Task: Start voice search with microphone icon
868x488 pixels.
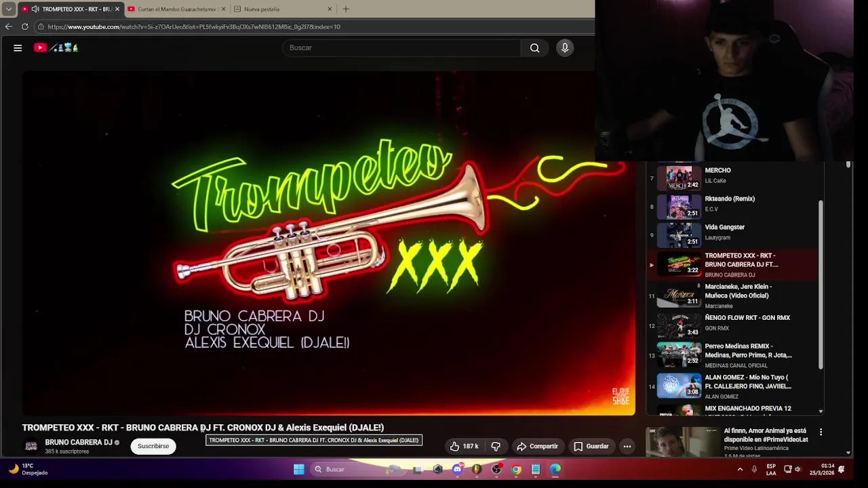Action: point(565,47)
